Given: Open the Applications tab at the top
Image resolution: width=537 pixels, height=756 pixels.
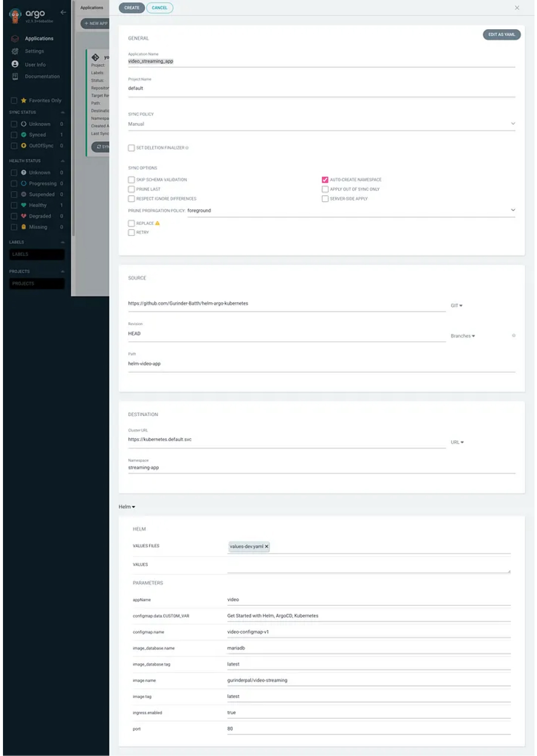Looking at the screenshot, I should pyautogui.click(x=92, y=7).
